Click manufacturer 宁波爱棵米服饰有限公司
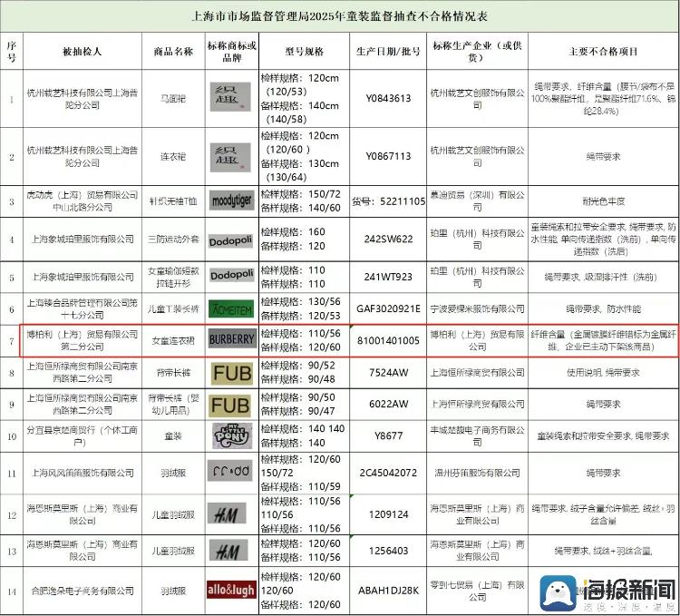680x616 pixels. [x=477, y=308]
